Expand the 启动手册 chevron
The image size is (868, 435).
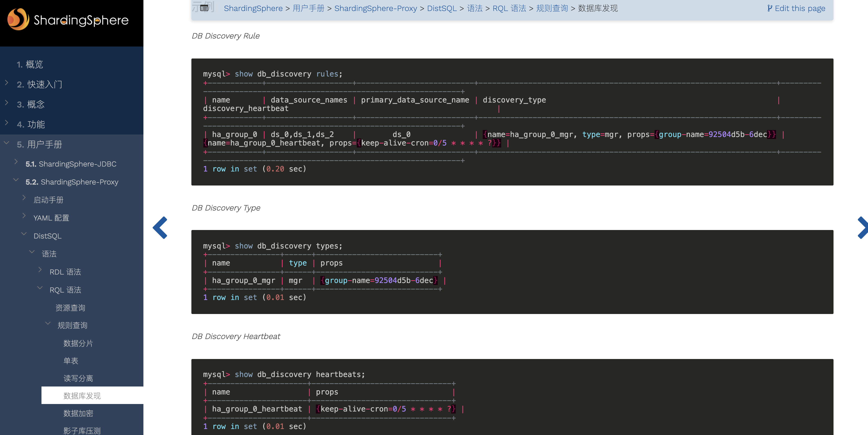[x=24, y=197]
